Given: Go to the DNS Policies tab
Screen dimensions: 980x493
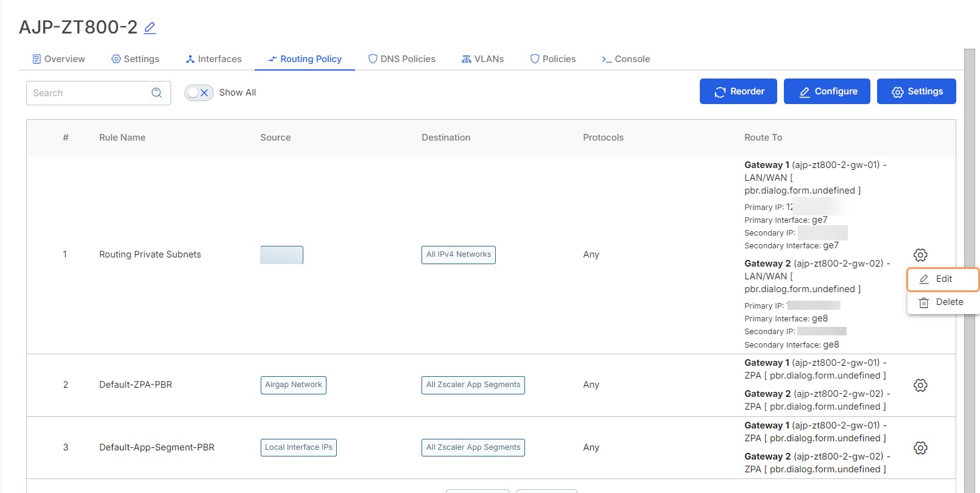Looking at the screenshot, I should coord(402,59).
